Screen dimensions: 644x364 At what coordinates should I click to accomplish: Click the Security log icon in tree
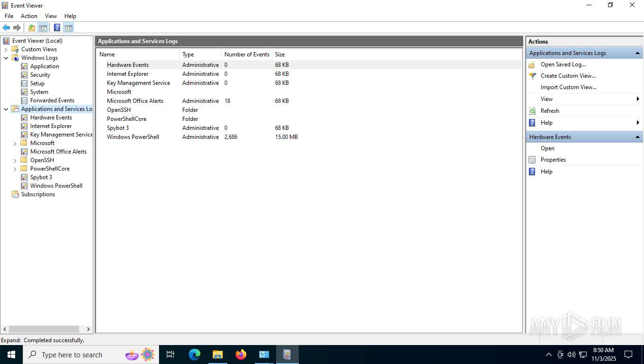[x=24, y=75]
